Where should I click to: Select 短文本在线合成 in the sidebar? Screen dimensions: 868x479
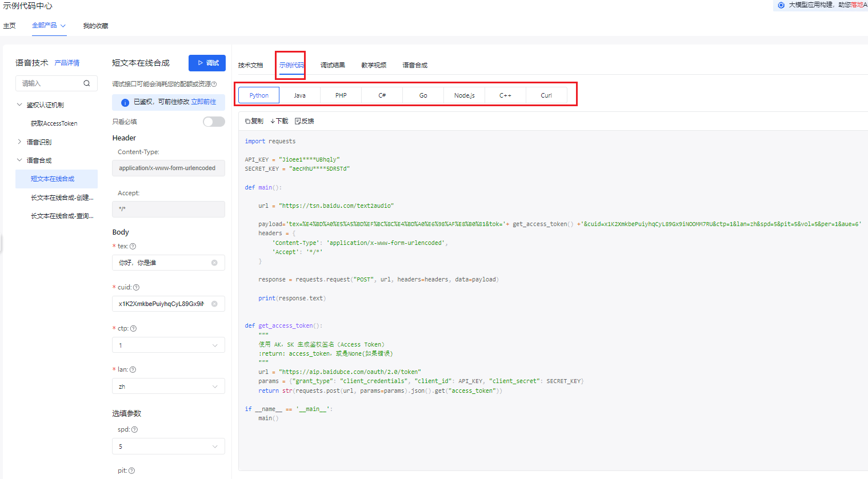[x=57, y=179]
